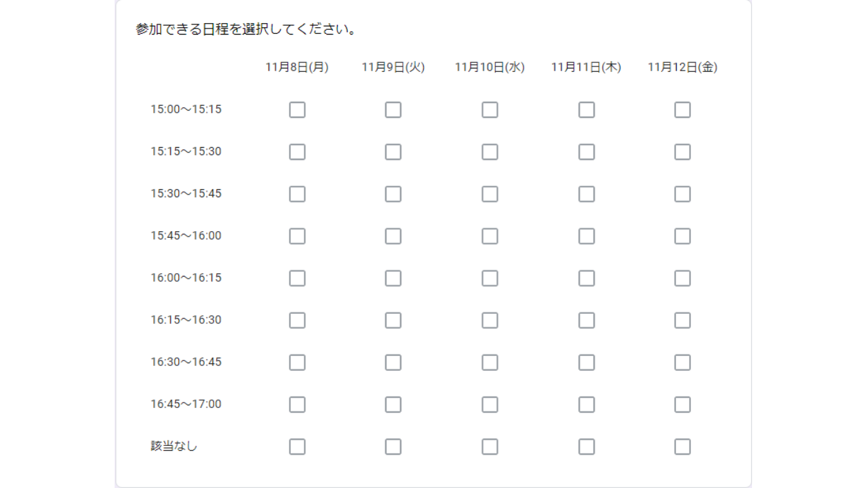Select 16:00～16:15 on 11月11日(木)
Image resolution: width=868 pixels, height=488 pixels.
587,278
